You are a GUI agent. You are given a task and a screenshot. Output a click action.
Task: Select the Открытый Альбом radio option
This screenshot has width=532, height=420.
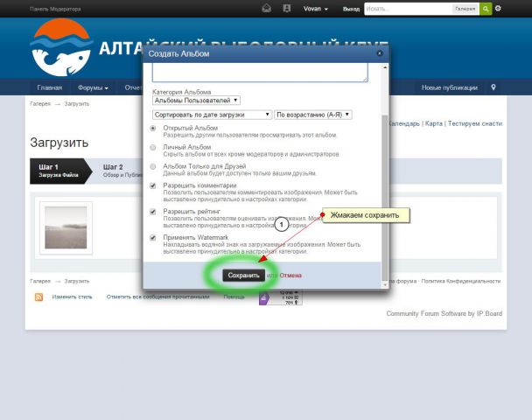tap(154, 128)
